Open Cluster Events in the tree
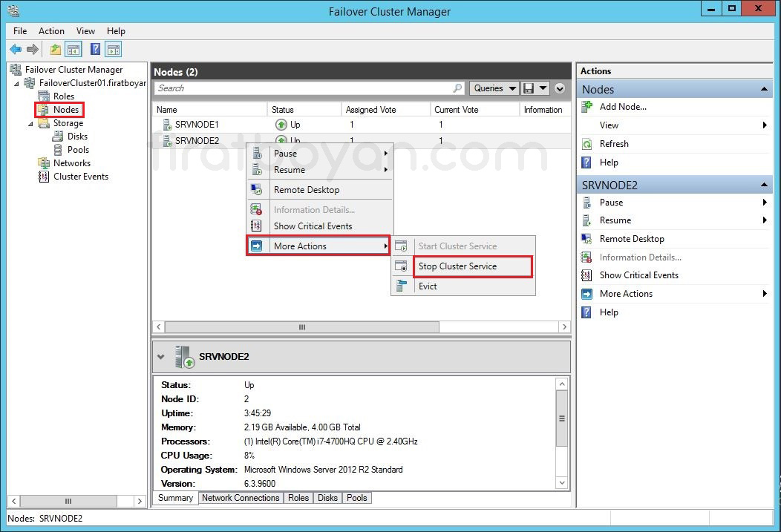Image resolution: width=781 pixels, height=532 pixels. click(81, 177)
